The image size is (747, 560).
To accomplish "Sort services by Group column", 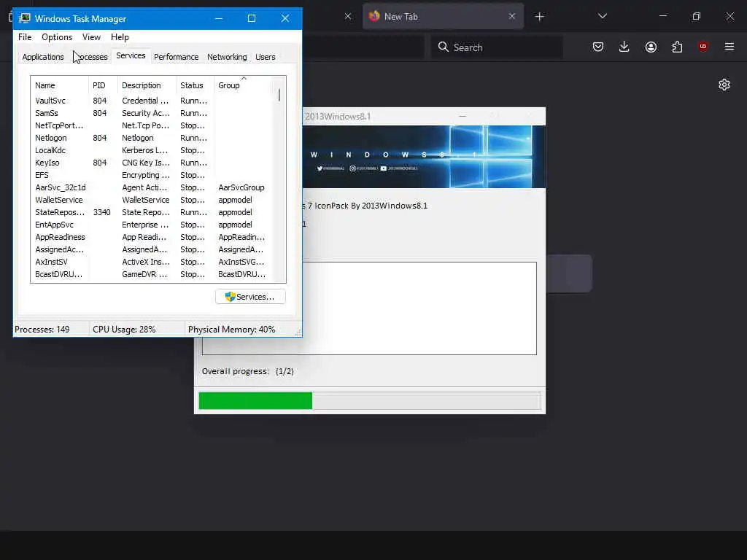I will point(243,85).
